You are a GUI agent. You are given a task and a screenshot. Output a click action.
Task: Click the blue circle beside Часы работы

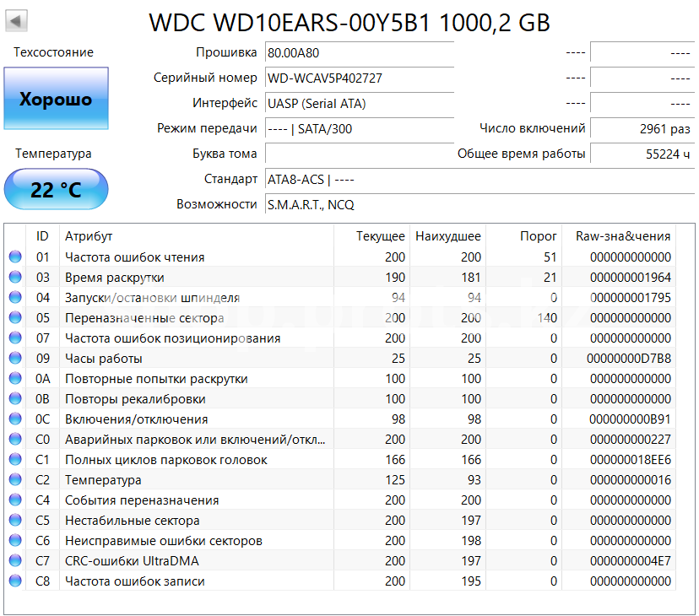(15, 359)
